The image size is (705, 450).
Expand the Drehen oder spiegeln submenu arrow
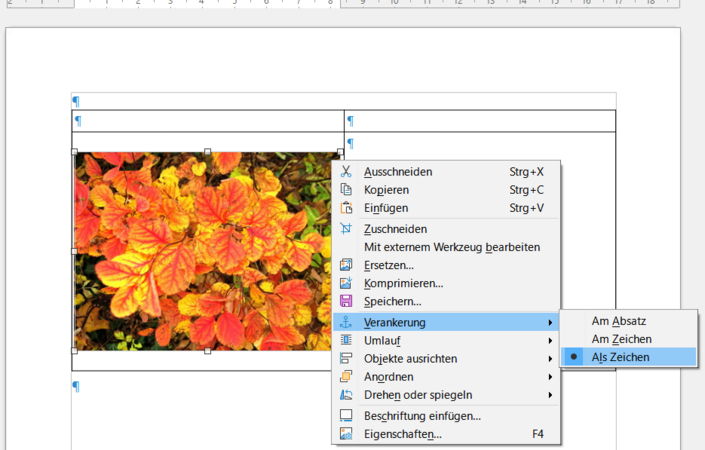(550, 395)
